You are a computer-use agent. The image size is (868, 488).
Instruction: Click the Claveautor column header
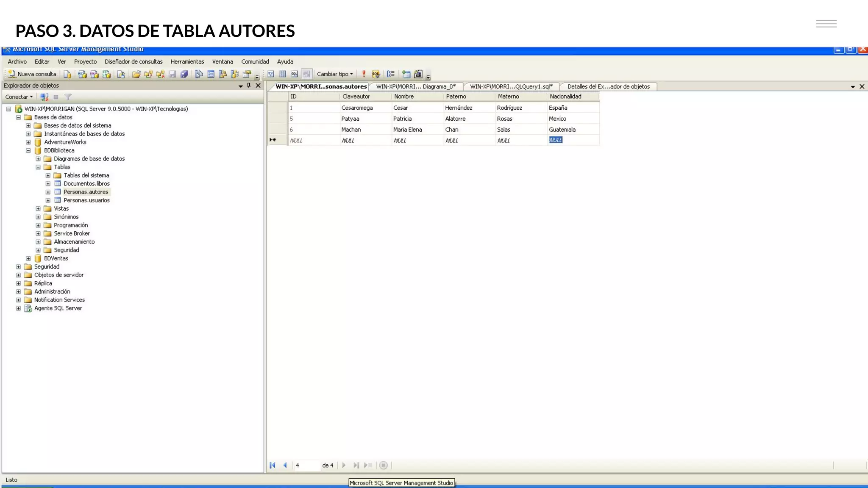[x=366, y=97]
